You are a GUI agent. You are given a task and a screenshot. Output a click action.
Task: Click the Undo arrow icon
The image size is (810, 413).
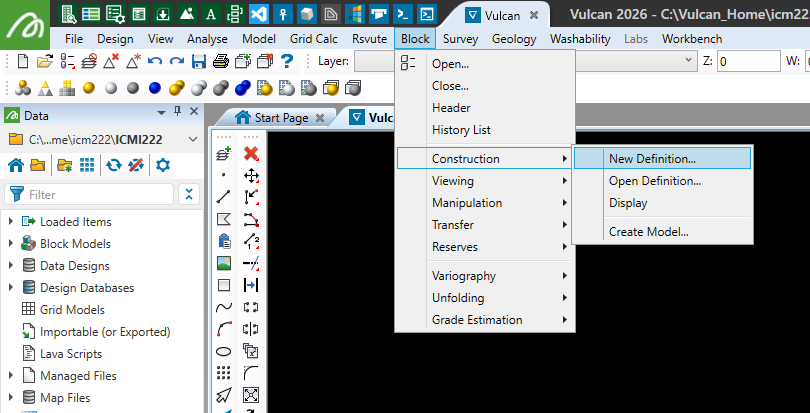(154, 62)
